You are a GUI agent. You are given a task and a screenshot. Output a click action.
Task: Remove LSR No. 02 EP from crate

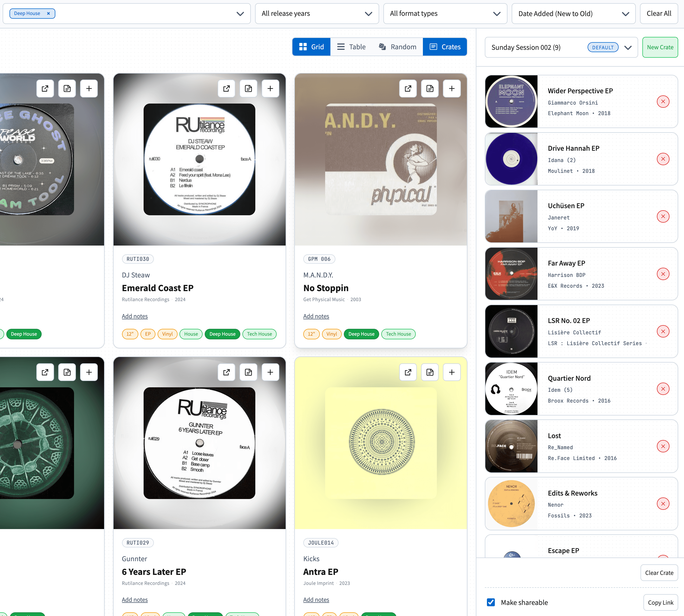tap(663, 331)
